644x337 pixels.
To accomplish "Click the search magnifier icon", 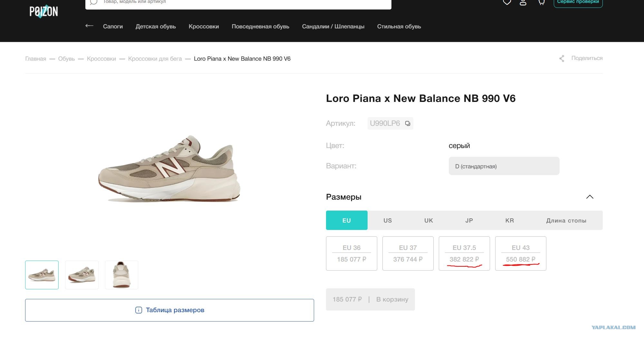I will (93, 2).
